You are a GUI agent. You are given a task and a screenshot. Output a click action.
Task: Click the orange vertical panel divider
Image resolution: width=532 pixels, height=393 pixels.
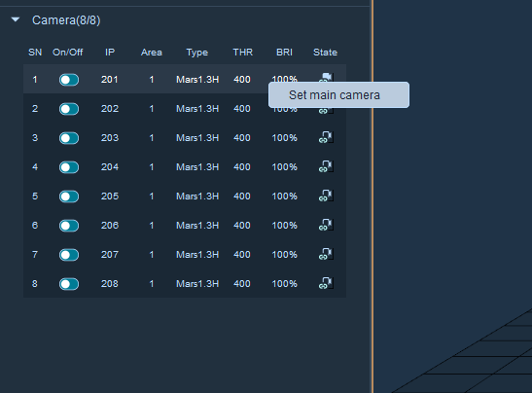pos(372,196)
